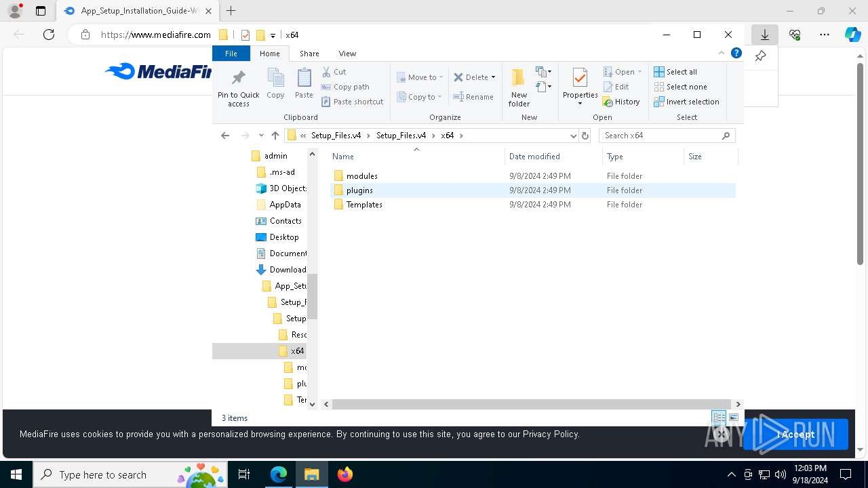868x488 pixels.
Task: Open the File menu tab
Action: pos(231,54)
